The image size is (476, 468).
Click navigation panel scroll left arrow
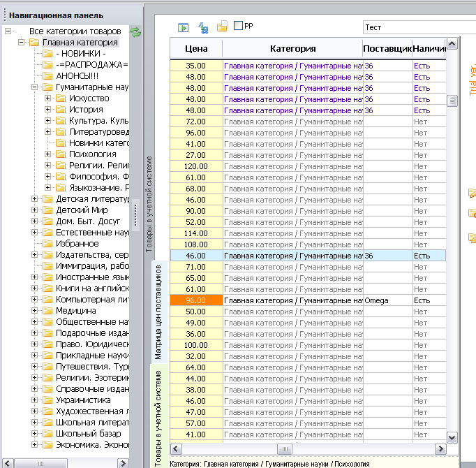pos(8,463)
